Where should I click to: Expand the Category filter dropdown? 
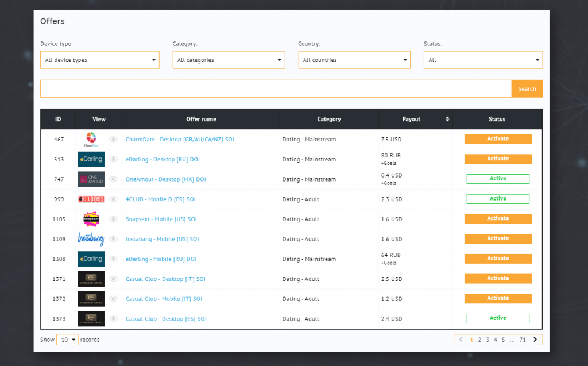[229, 60]
